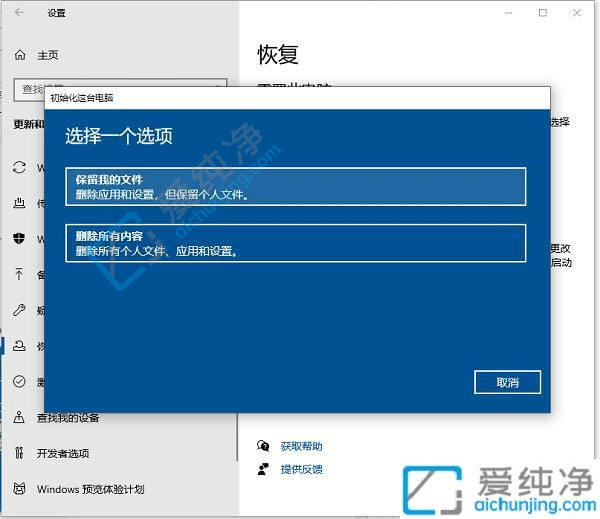Click the recovery icon in the sidebar
The height and width of the screenshot is (519, 600).
pos(19,346)
